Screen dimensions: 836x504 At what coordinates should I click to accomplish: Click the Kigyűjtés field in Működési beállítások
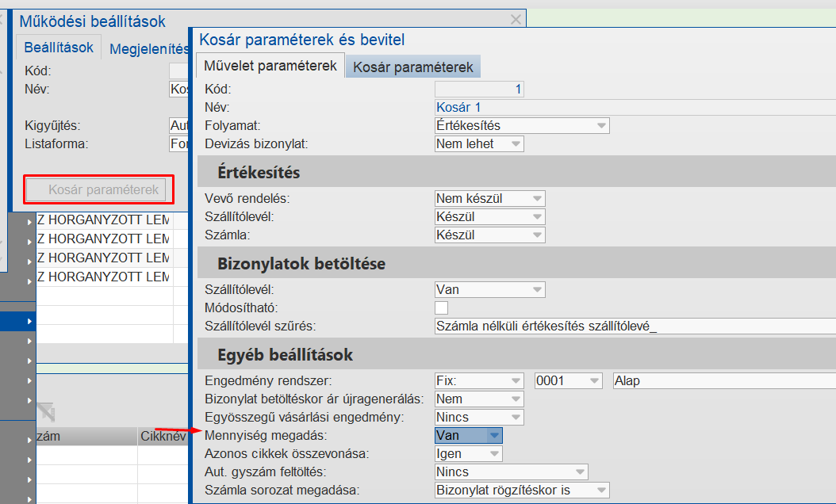coord(178,126)
